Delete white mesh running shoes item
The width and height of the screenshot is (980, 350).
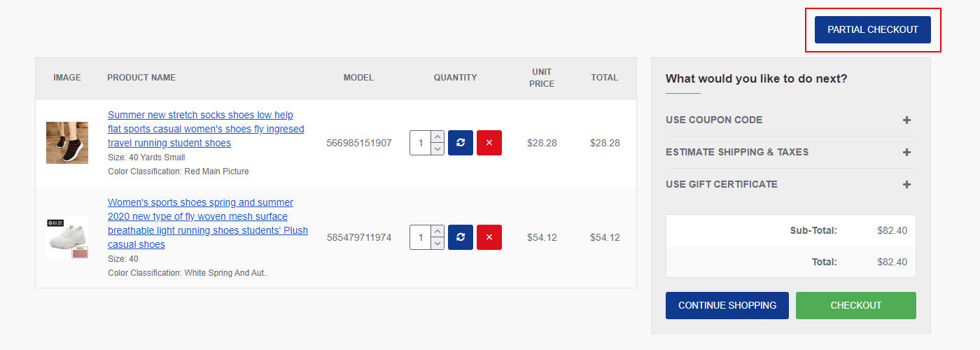tap(489, 237)
